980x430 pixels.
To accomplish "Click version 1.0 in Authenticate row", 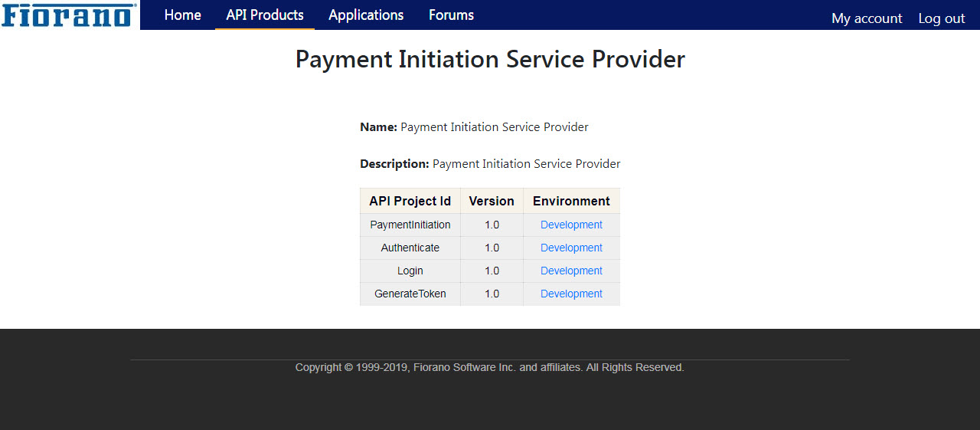I will (492, 248).
